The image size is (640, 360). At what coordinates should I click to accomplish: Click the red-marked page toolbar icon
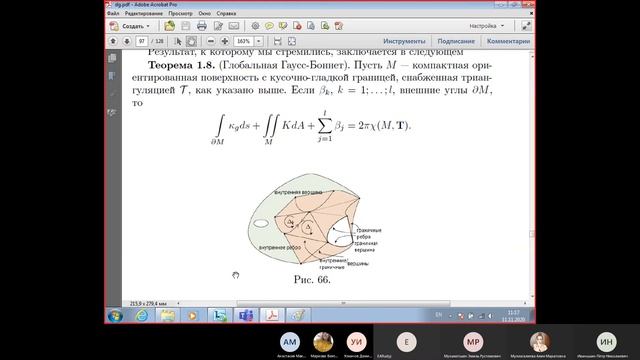pos(297,26)
